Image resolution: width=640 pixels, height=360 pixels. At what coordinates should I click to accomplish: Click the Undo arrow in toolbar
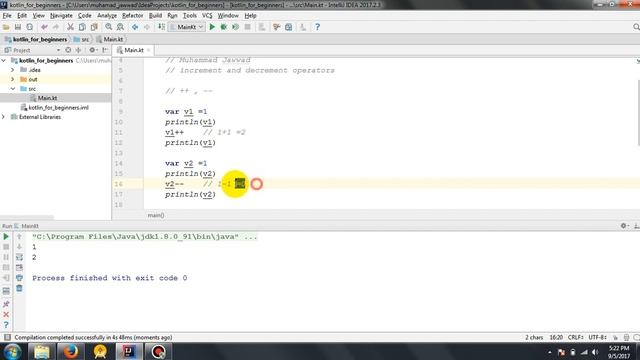tap(44, 27)
